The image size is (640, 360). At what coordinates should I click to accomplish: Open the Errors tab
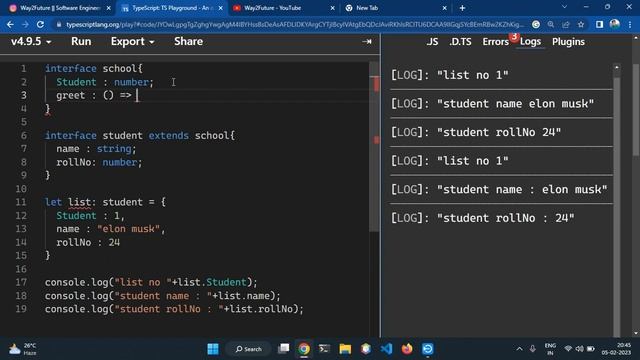(496, 42)
